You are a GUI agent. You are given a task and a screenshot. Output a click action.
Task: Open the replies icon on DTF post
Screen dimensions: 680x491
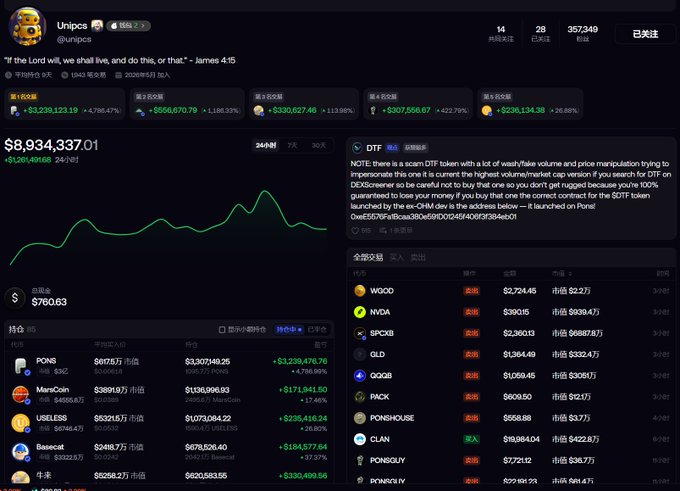pos(383,230)
